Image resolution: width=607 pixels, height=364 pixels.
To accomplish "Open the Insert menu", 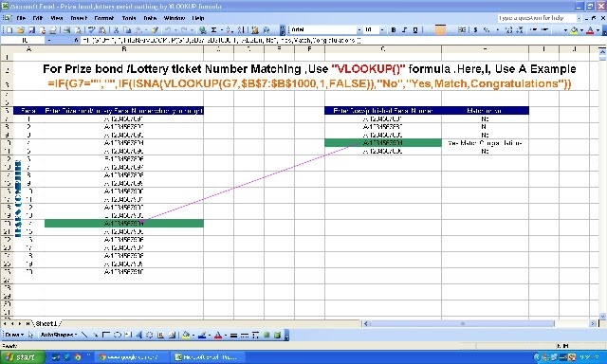I will click(79, 18).
